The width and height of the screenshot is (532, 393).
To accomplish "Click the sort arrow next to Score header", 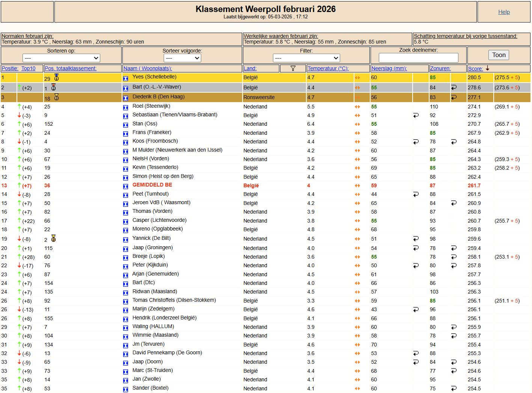I will click(x=487, y=68).
